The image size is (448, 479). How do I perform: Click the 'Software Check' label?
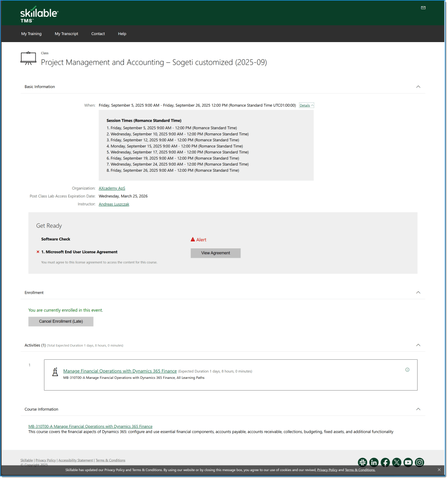click(x=56, y=239)
